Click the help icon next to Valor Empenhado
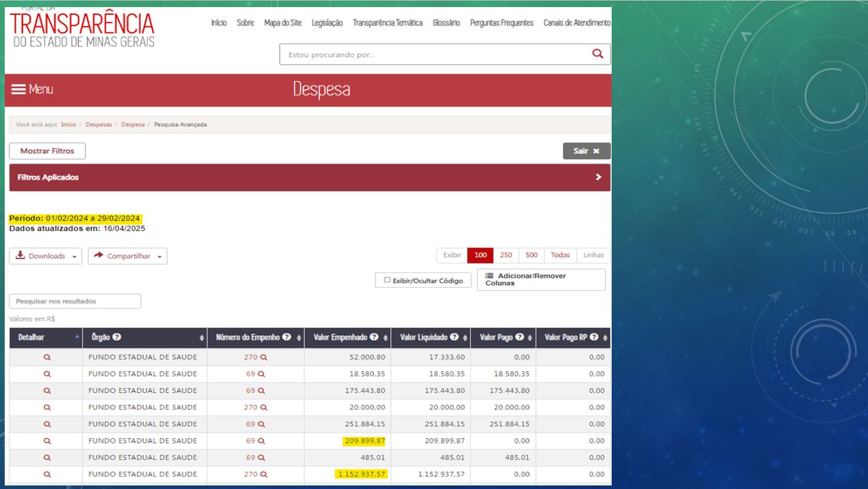The image size is (868, 489). pyautogui.click(x=374, y=337)
